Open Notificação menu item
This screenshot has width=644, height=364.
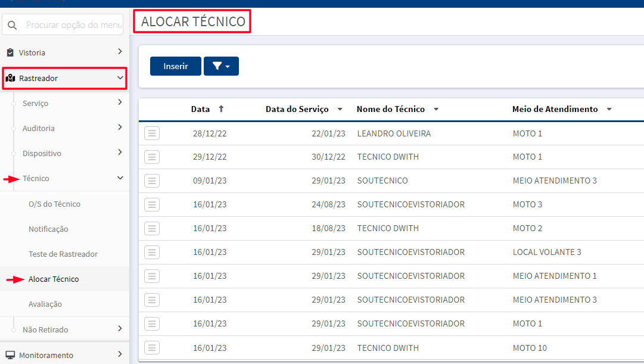[48, 229]
